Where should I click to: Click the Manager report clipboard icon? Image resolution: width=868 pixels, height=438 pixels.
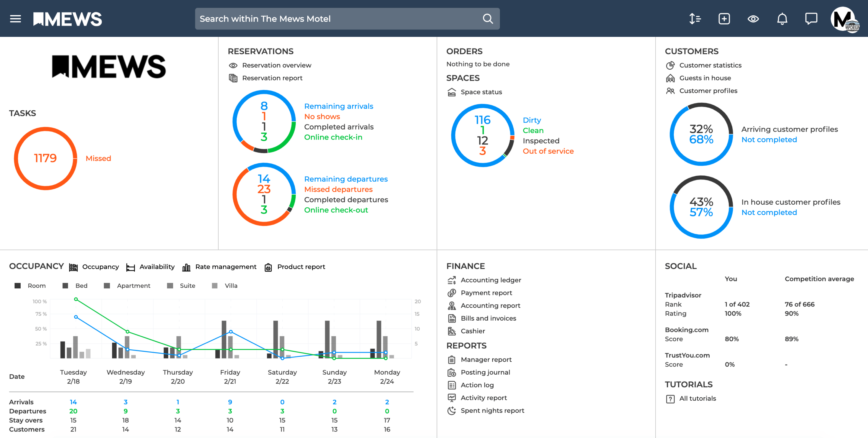point(452,359)
